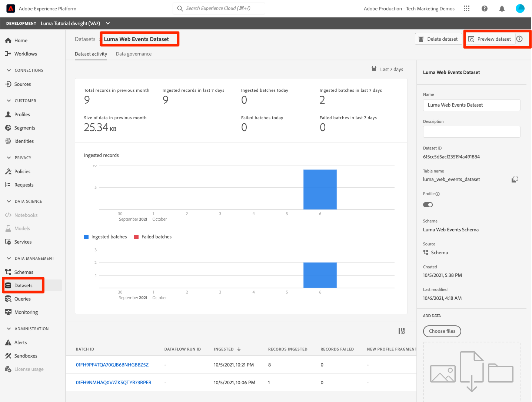Open the notifications bell icon

[502, 9]
